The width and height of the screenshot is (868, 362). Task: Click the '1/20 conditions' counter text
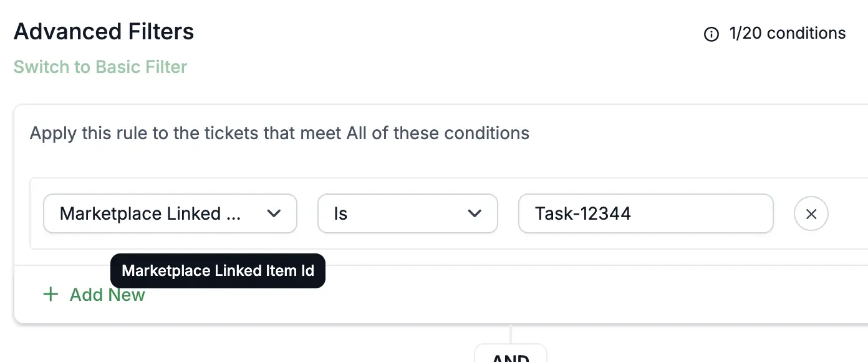click(788, 33)
